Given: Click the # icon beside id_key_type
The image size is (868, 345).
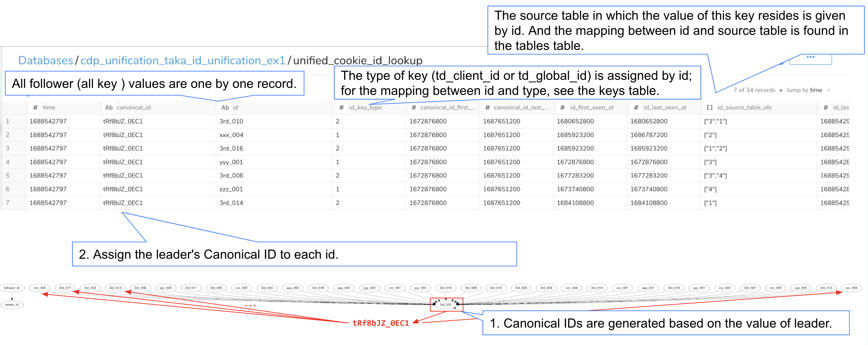Looking at the screenshot, I should [x=341, y=108].
